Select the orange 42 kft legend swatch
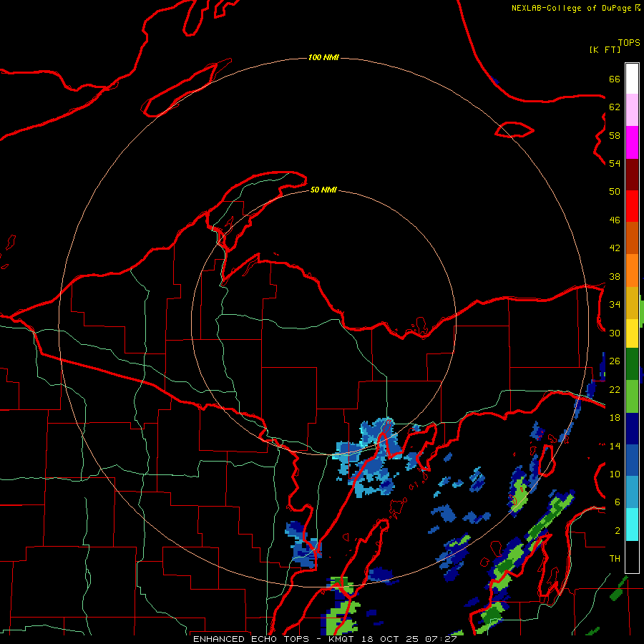Screen dimensions: 644x644 632,270
